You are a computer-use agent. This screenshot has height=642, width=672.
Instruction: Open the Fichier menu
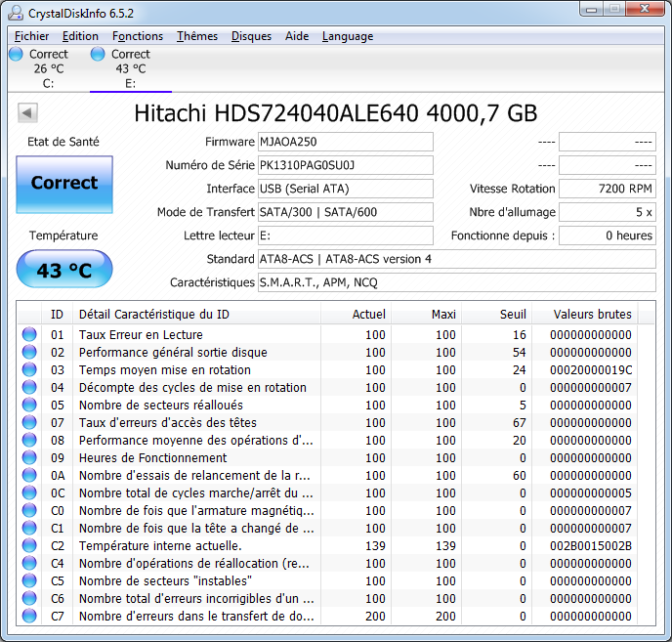(x=31, y=36)
